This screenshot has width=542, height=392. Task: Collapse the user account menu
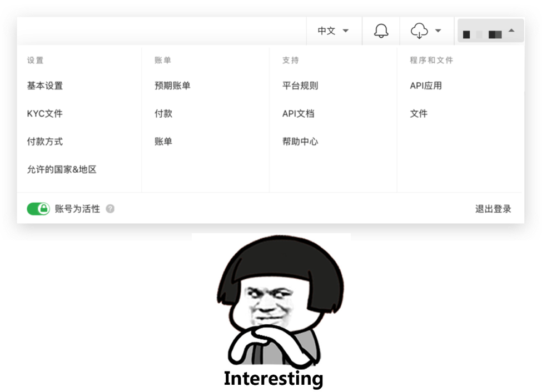490,31
